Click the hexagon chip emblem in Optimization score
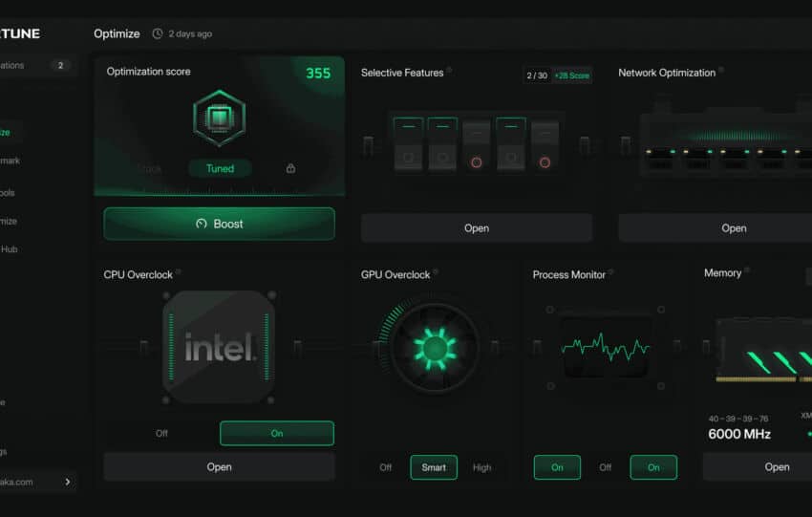Viewport: 812px width, 517px height. 220,118
